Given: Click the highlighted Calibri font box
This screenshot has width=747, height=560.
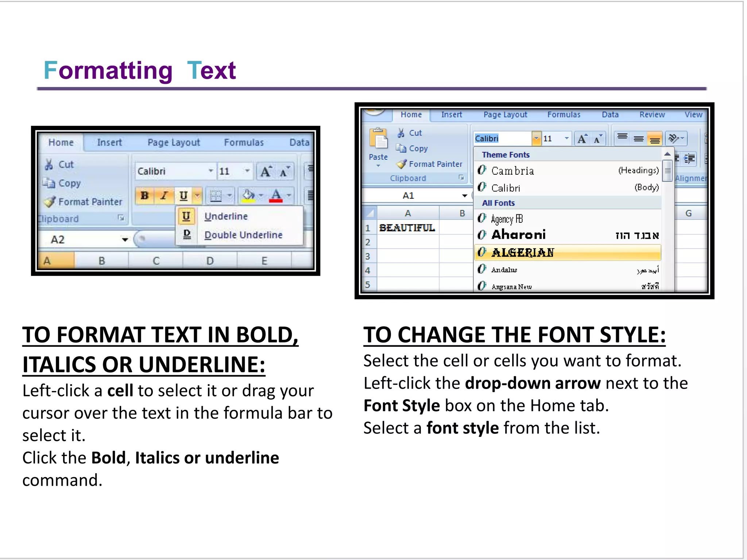Looking at the screenshot, I should click(x=503, y=139).
